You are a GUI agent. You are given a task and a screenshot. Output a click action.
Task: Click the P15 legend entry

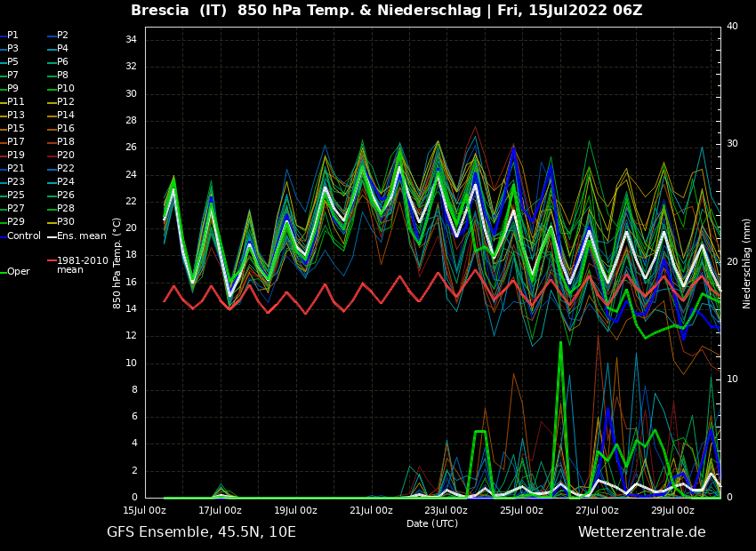tap(15, 128)
